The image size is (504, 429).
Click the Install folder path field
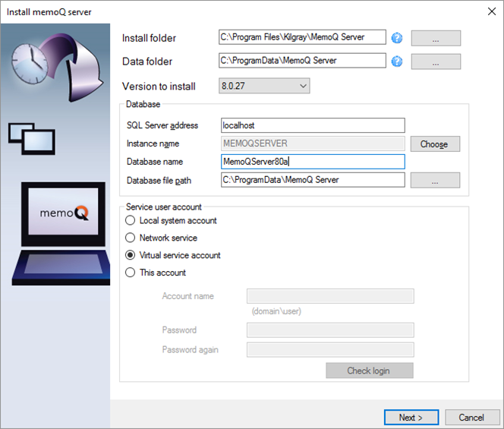click(302, 37)
